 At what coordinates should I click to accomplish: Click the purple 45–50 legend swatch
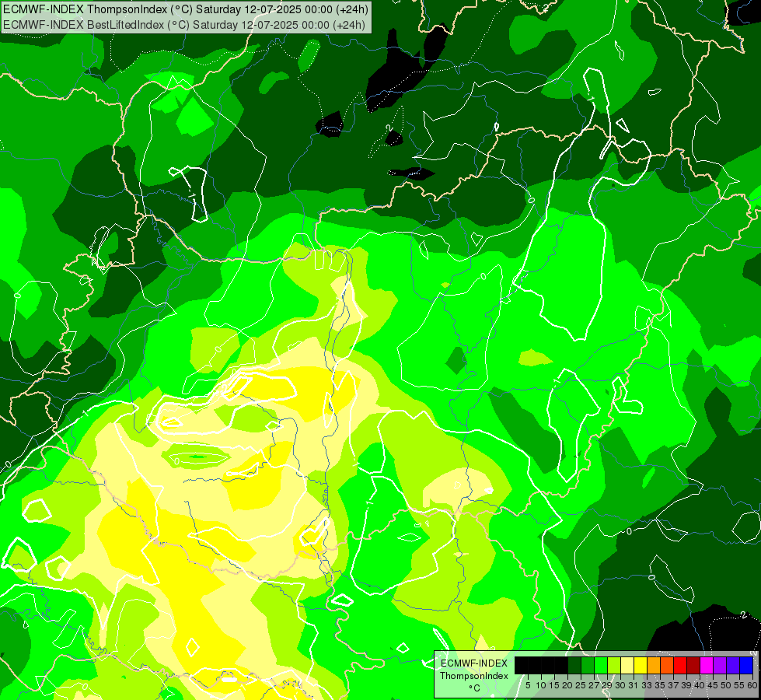click(x=720, y=665)
